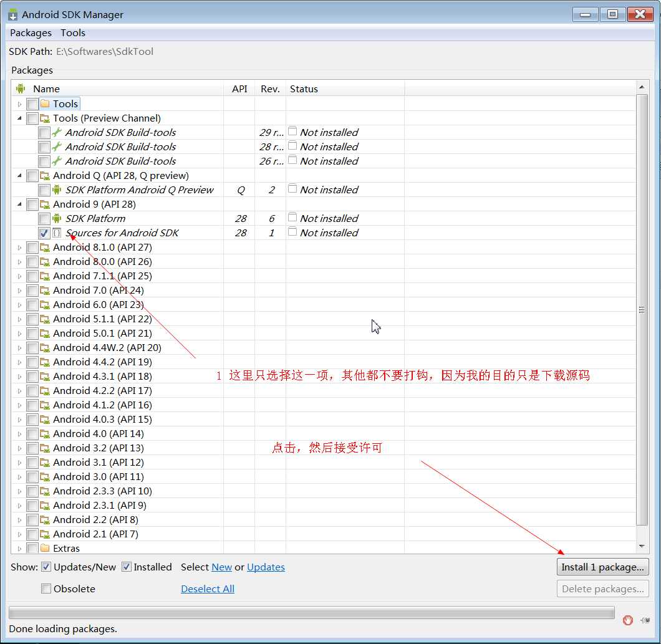Image resolution: width=661 pixels, height=644 pixels.
Task: Click the wrench icon for Build-tools 26
Action: [x=57, y=161]
